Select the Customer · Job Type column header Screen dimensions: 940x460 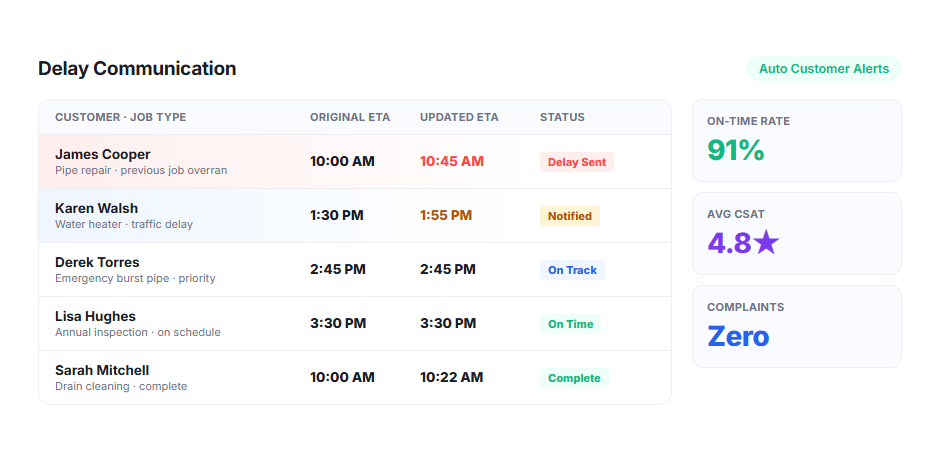120,117
